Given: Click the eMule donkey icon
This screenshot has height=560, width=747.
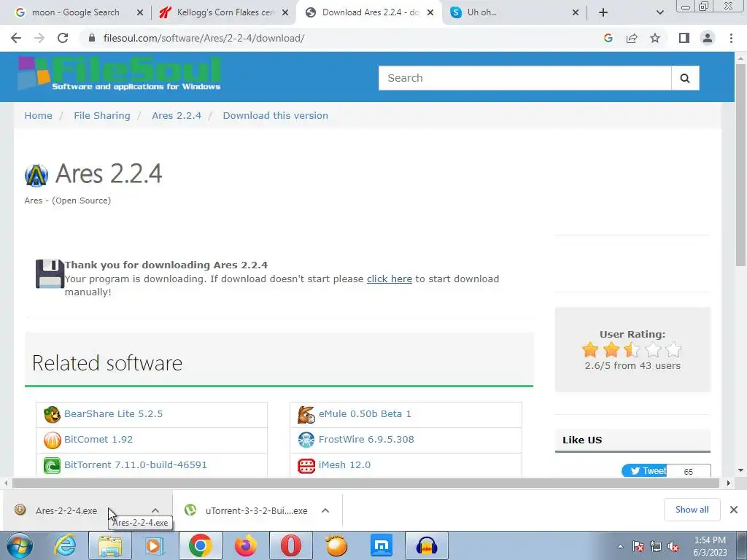Looking at the screenshot, I should [306, 414].
